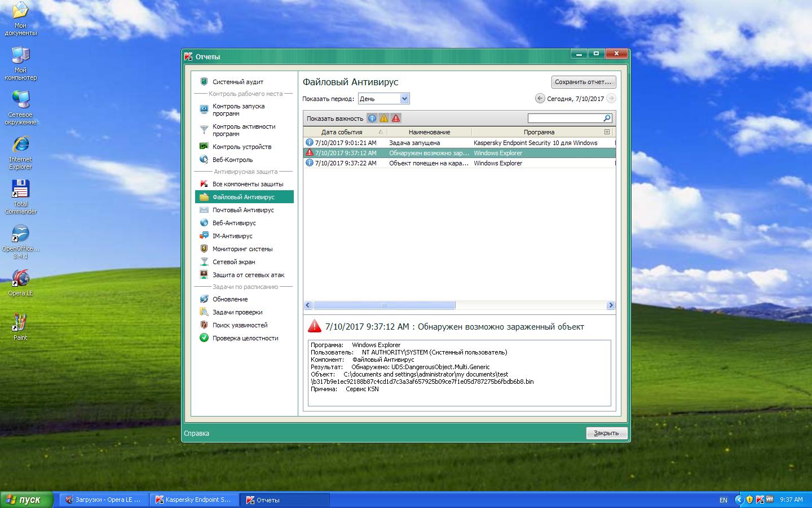Switch to Загрузки Opera taskbar window
Viewport: 812px width, 508px height.
coord(104,500)
